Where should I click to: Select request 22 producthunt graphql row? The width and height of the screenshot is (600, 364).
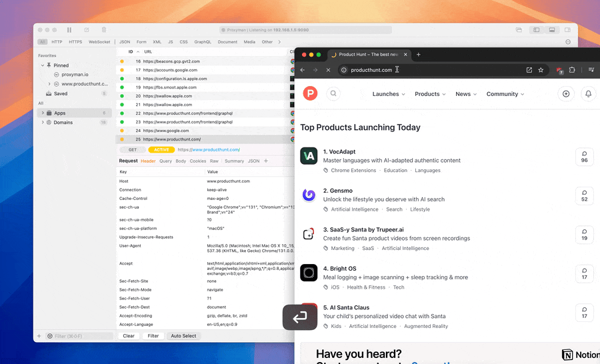(205, 113)
